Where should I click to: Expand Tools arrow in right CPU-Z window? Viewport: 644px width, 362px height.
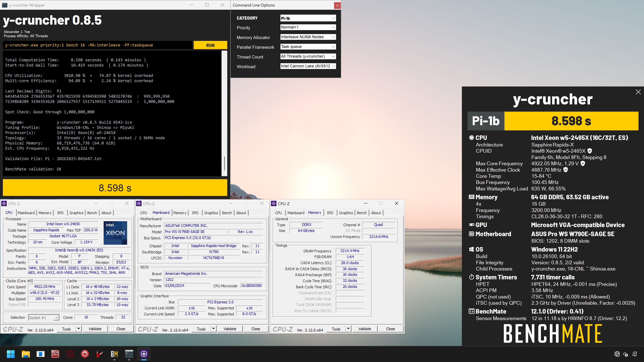tap(348, 329)
